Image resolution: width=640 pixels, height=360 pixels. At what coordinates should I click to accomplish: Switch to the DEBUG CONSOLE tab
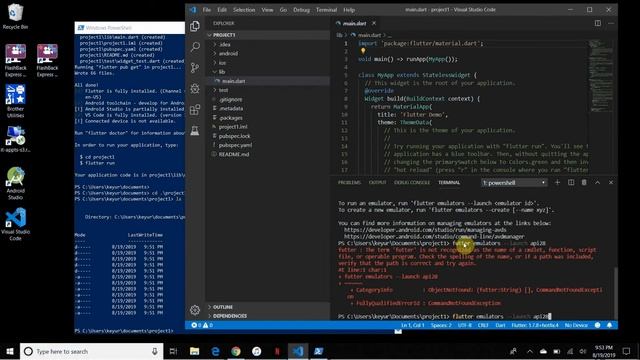tap(412, 182)
